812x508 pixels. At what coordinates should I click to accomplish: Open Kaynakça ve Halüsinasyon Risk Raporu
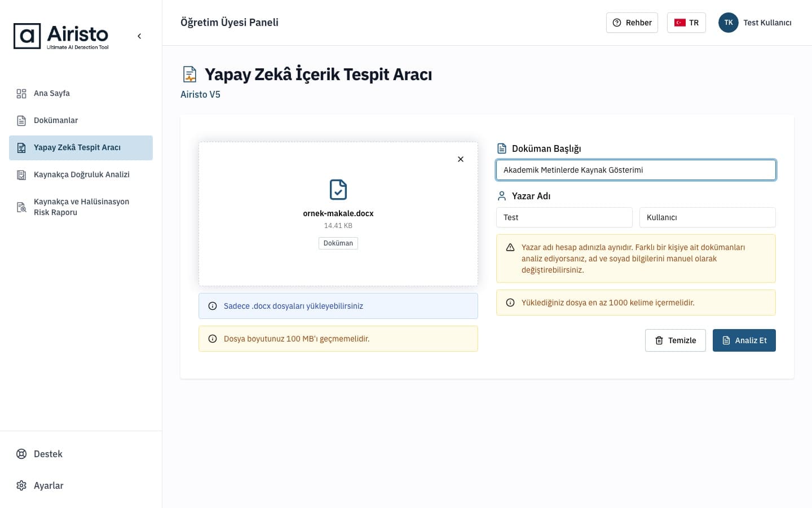click(81, 207)
